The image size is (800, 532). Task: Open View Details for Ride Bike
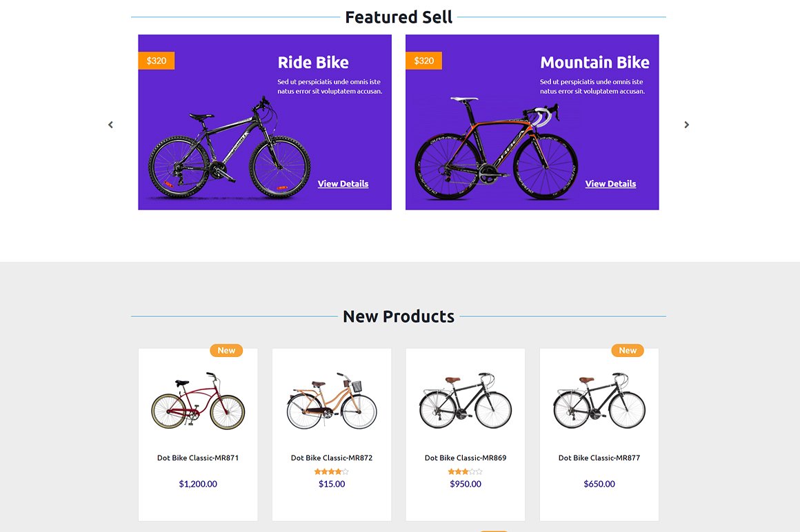[x=343, y=184]
